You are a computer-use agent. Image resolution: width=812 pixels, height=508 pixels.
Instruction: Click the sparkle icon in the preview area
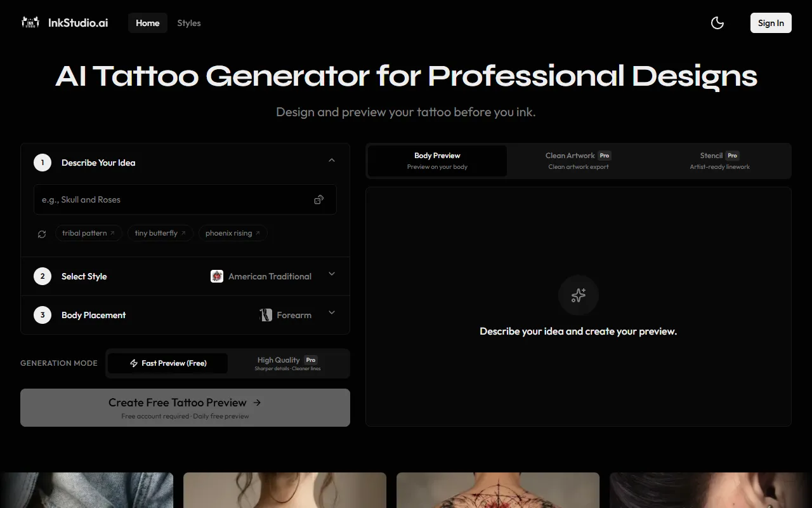pyautogui.click(x=578, y=295)
